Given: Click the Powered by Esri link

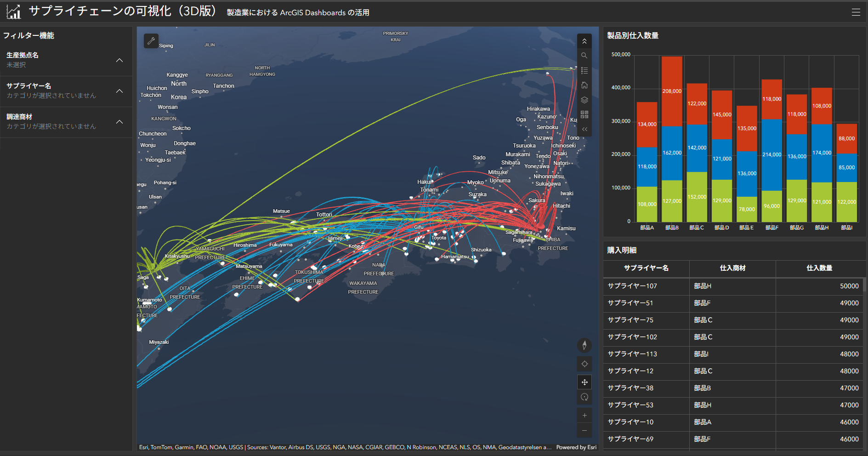Looking at the screenshot, I should tap(576, 447).
